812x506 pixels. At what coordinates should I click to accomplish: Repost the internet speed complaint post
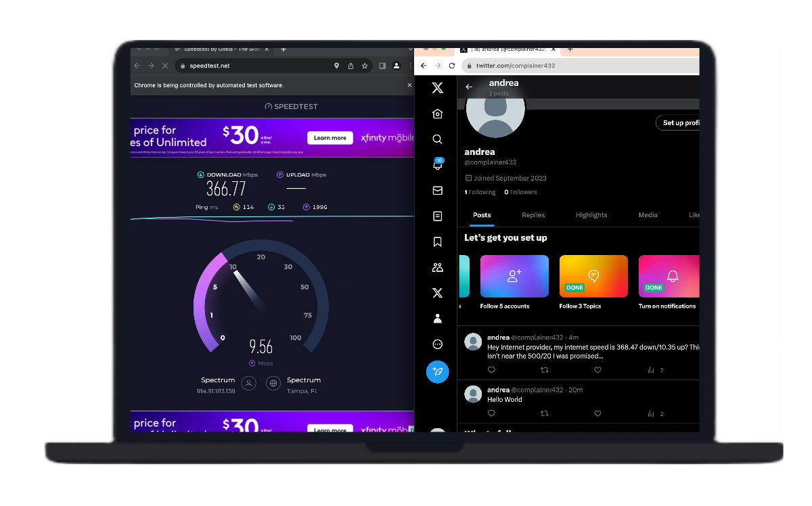tap(544, 370)
